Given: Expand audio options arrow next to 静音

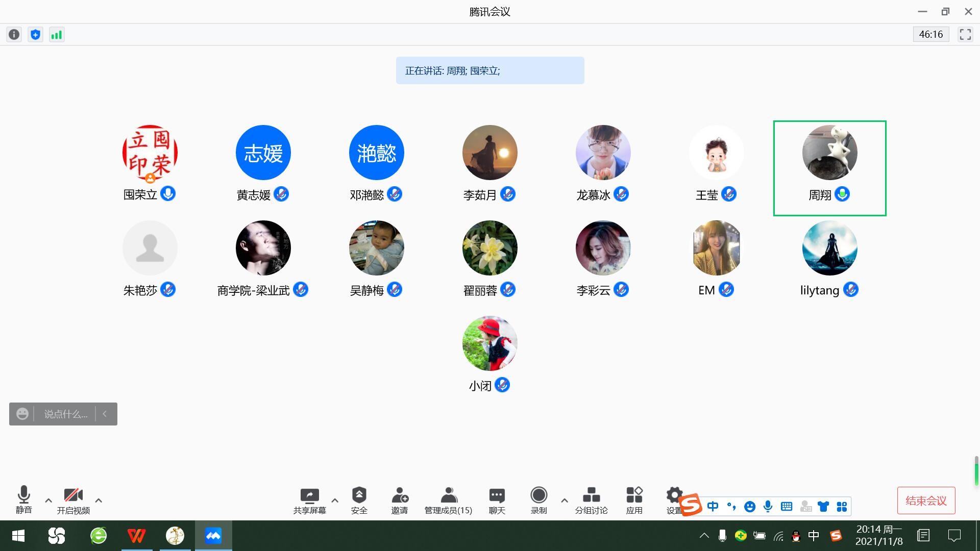Looking at the screenshot, I should click(48, 500).
